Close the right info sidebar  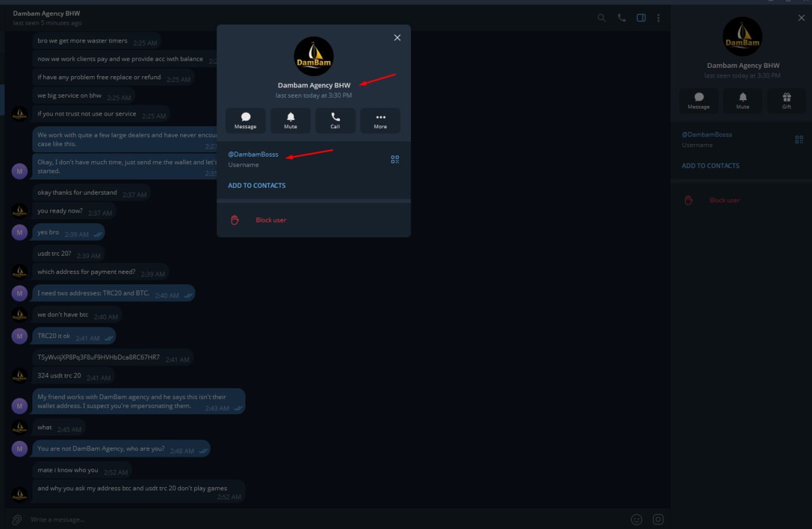point(801,18)
